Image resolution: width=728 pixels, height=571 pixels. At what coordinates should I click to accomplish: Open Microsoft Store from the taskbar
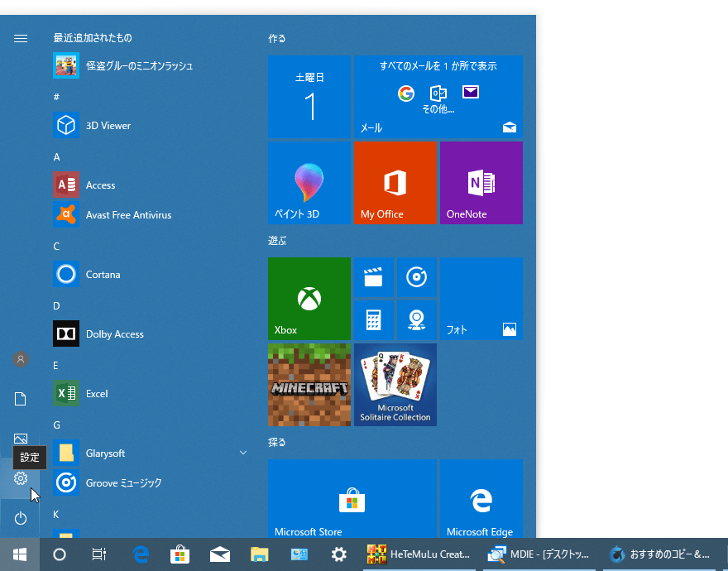(180, 554)
